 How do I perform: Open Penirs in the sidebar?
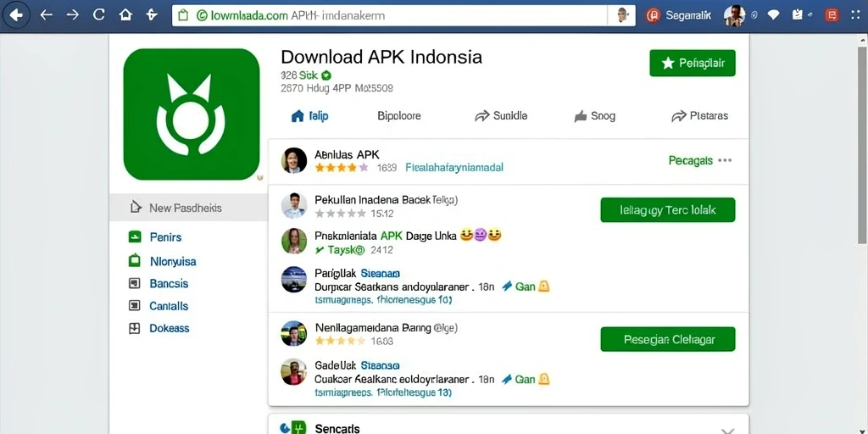tap(165, 237)
